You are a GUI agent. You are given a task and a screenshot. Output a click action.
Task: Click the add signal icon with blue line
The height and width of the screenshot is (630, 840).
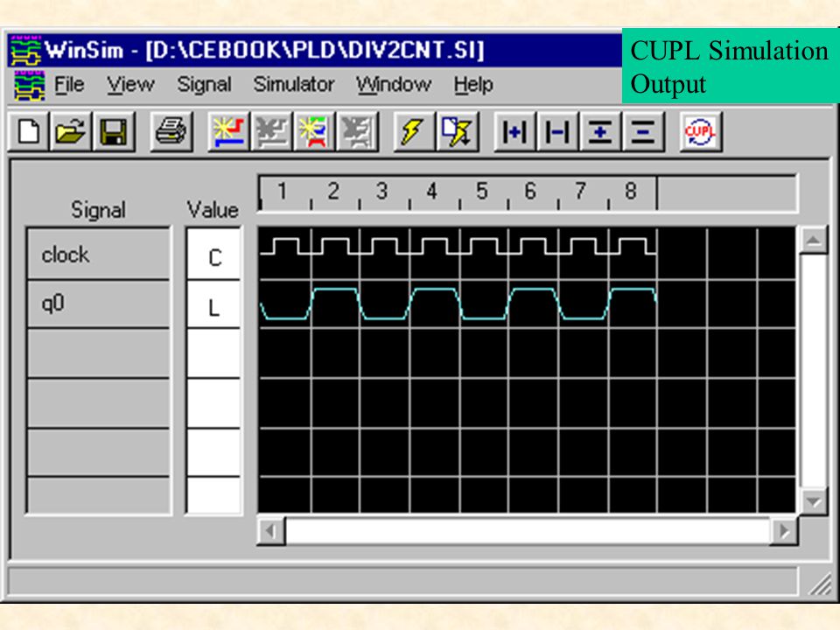coord(228,132)
